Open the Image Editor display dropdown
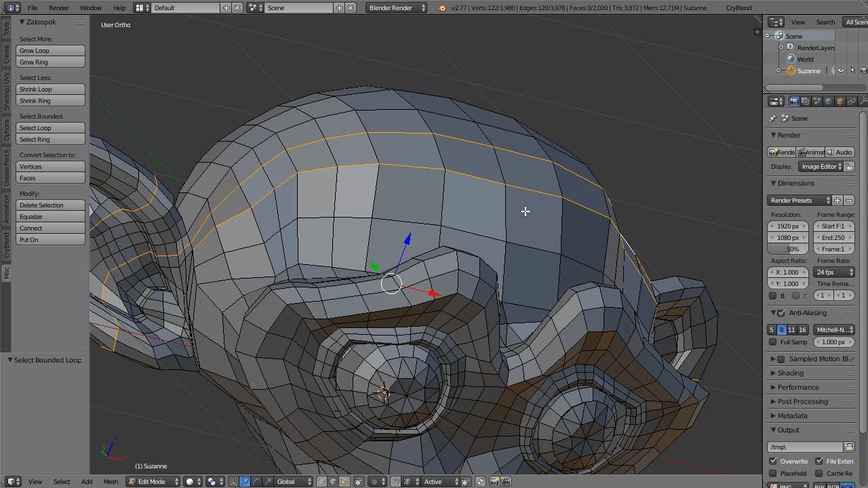This screenshot has height=488, width=868. tap(821, 167)
